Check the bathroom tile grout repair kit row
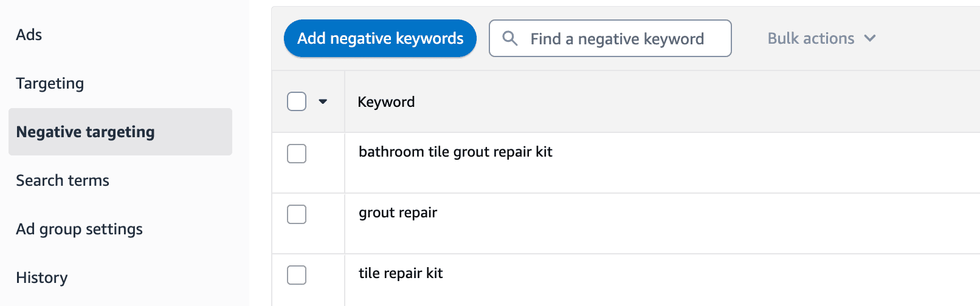 pyautogui.click(x=297, y=154)
